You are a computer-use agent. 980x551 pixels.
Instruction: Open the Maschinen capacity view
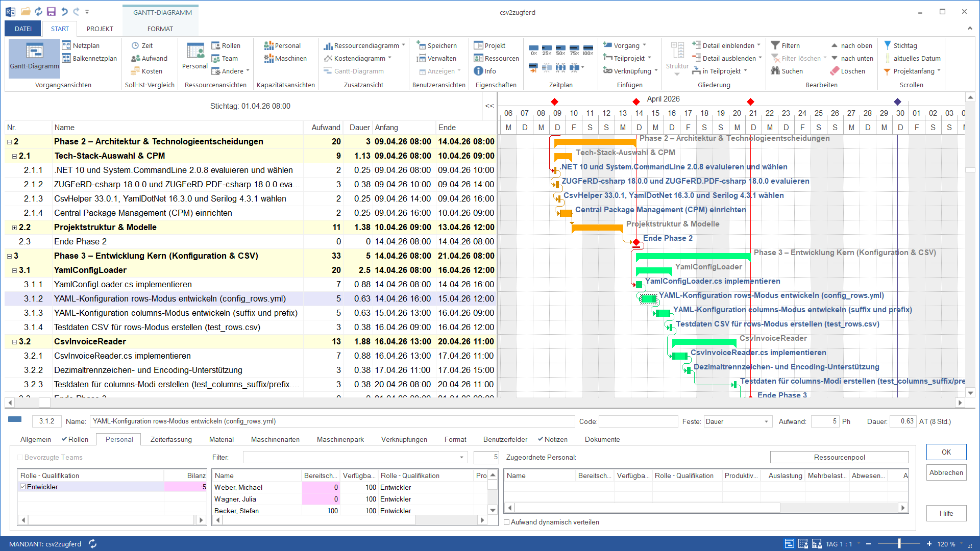click(285, 58)
